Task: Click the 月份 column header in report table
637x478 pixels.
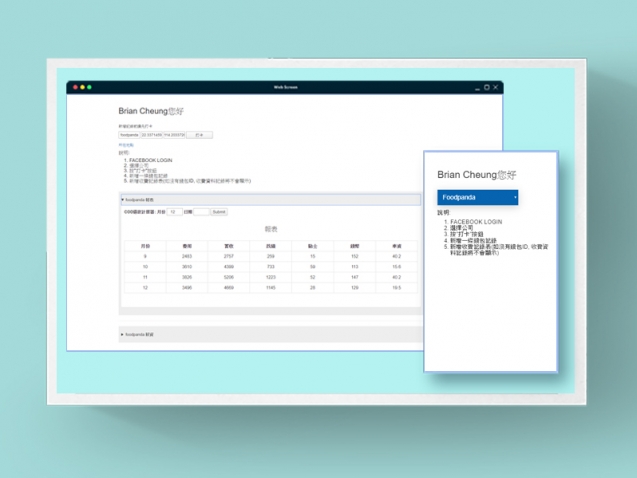Action: tap(145, 245)
